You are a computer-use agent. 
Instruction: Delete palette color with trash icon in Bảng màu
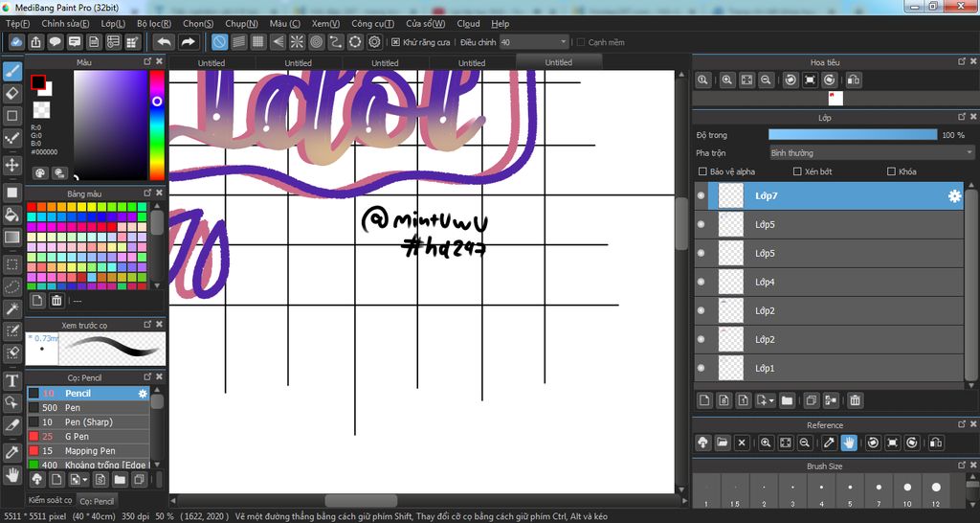click(56, 301)
